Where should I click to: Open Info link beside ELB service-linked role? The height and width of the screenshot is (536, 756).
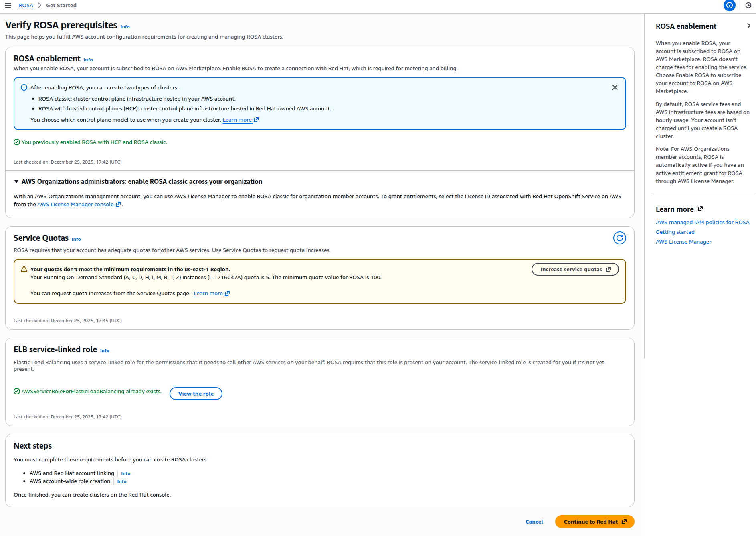pyautogui.click(x=105, y=351)
